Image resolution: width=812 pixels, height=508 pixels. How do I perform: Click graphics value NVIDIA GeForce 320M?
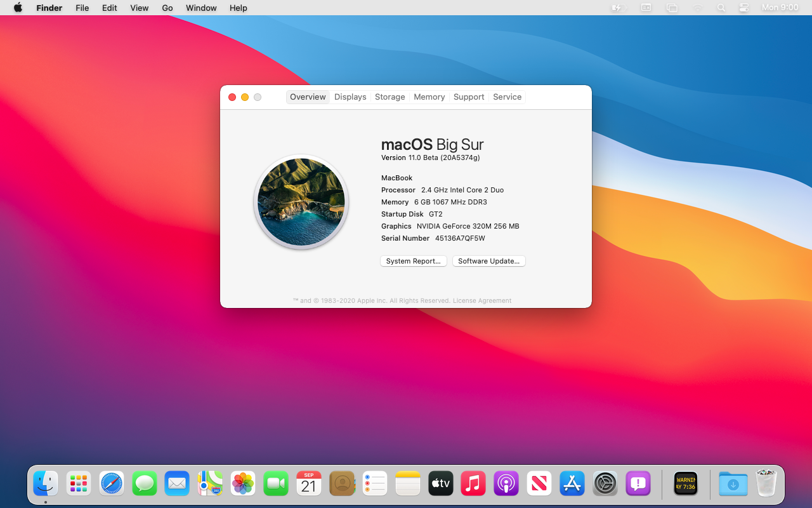pyautogui.click(x=468, y=226)
